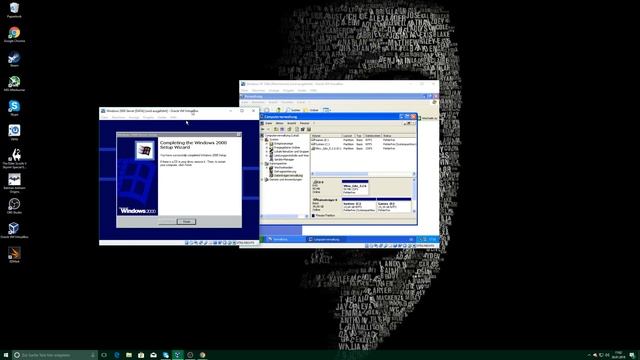Expand Dienste und Anwendungen tree node

pyautogui.click(x=262, y=180)
